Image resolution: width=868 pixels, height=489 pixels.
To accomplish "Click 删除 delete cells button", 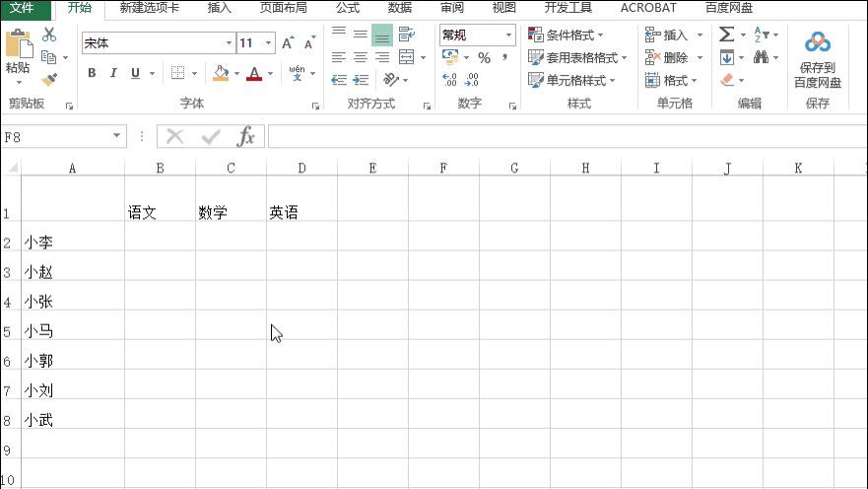I will coord(668,57).
